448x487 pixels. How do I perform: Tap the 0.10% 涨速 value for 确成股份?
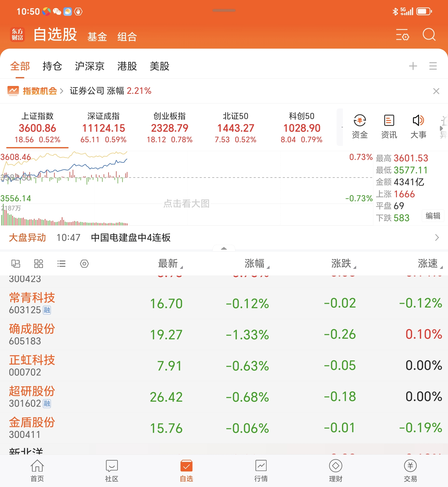[x=424, y=334]
